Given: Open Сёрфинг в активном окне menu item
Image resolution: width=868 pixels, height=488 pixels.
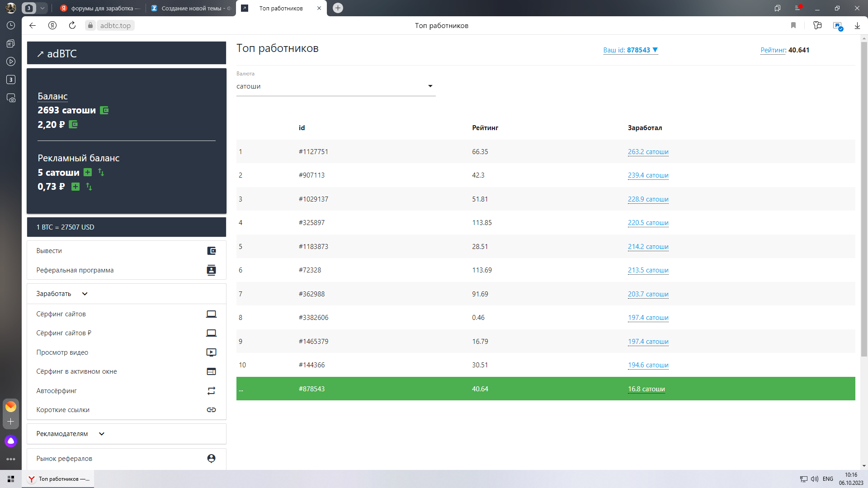Looking at the screenshot, I should click(77, 371).
